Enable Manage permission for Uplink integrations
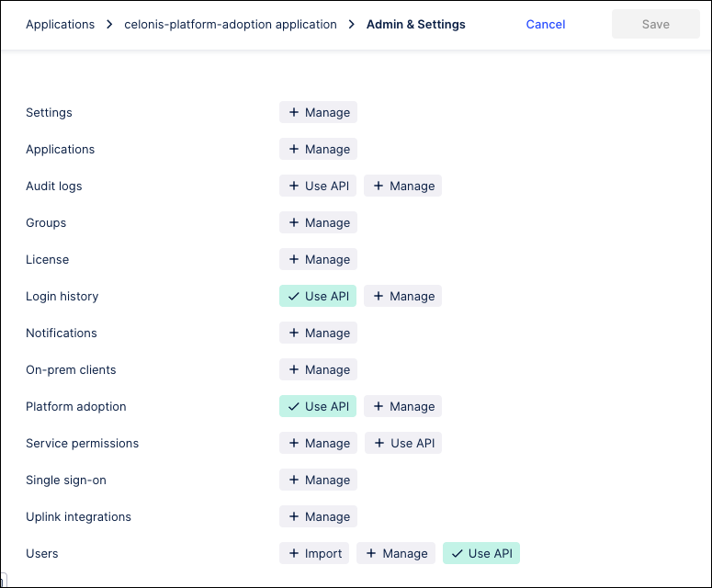The height and width of the screenshot is (588, 712). [318, 516]
